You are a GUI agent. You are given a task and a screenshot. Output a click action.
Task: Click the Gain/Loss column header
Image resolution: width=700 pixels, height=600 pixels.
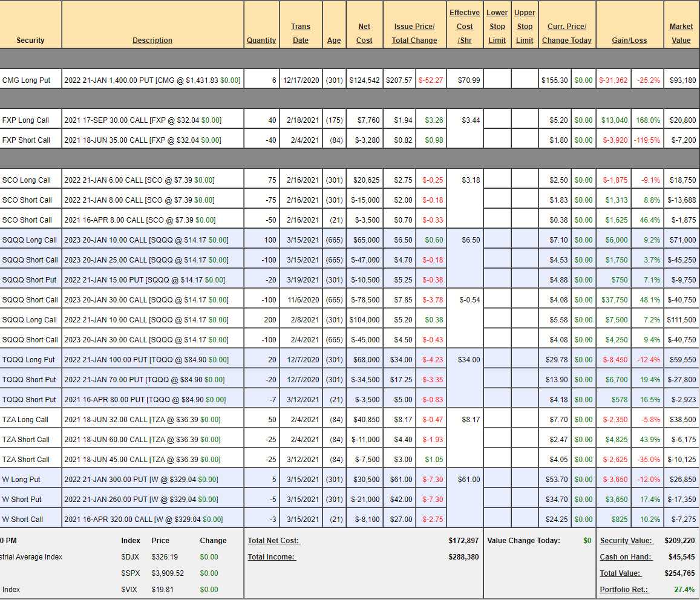pos(629,41)
